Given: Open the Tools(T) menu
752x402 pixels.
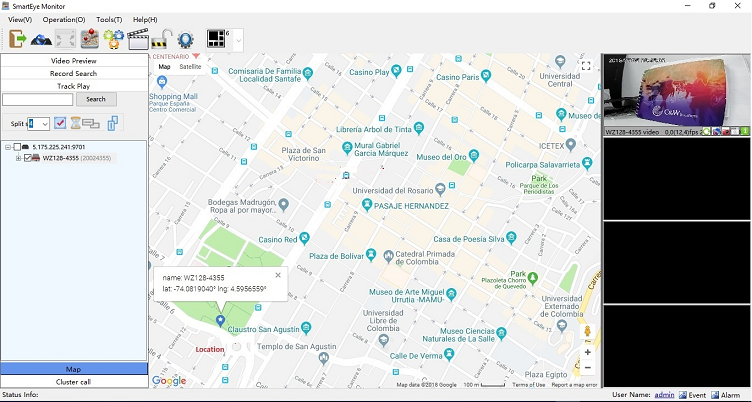Looking at the screenshot, I should coord(109,20).
